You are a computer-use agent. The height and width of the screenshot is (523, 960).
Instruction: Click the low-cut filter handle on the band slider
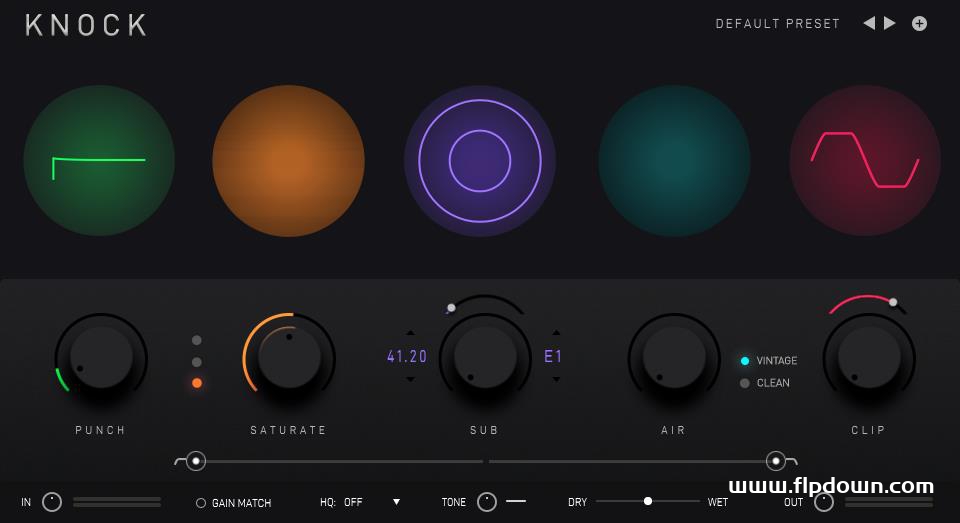point(196,461)
